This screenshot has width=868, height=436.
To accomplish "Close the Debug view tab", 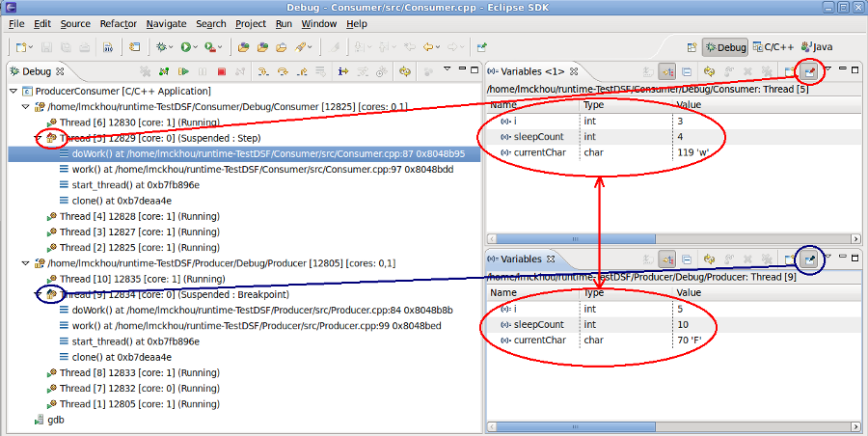I will tap(60, 71).
